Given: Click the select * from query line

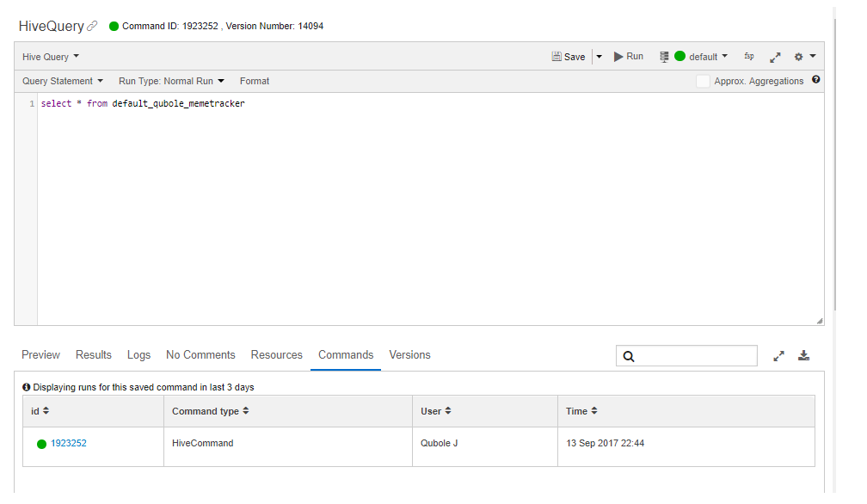Looking at the screenshot, I should click(x=143, y=103).
